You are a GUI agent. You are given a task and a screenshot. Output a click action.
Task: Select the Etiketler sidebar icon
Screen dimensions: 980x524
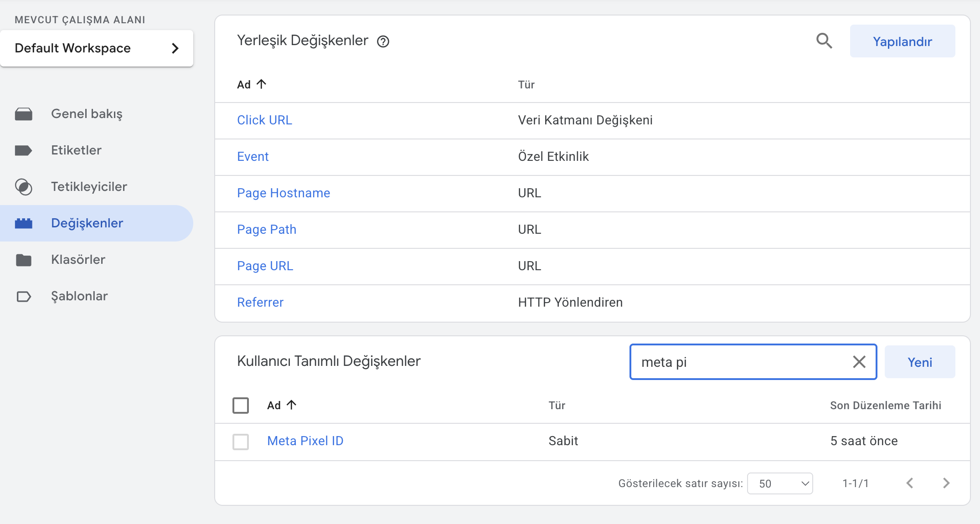[x=24, y=150]
